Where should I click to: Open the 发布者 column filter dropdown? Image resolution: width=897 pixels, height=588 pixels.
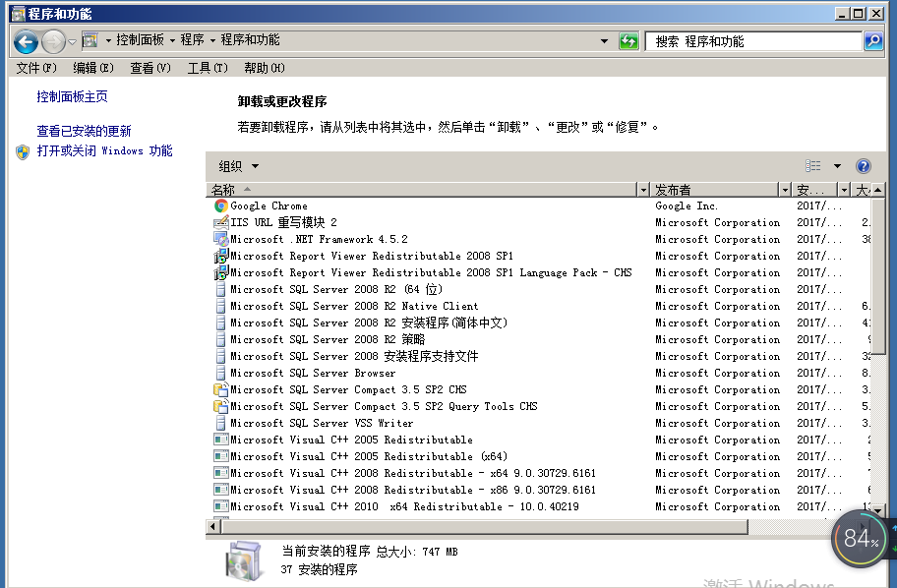coord(786,190)
